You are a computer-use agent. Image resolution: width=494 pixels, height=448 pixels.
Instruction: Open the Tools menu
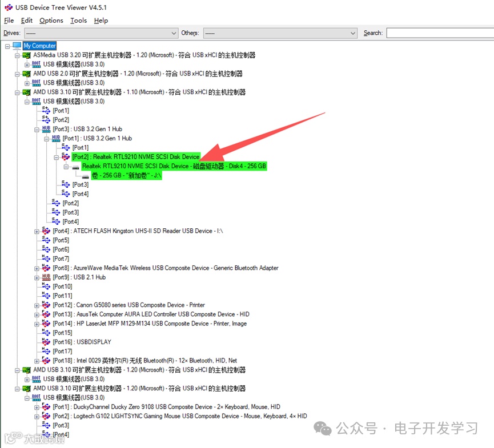78,21
